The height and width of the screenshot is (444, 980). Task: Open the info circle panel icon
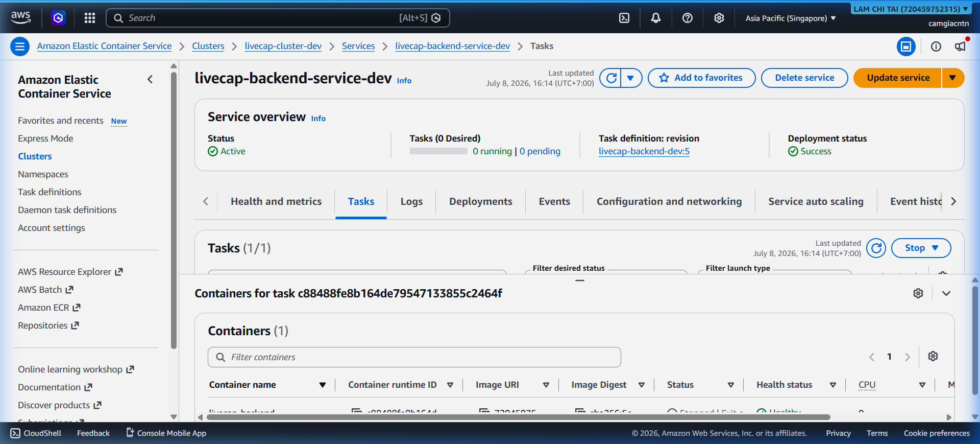click(x=936, y=46)
